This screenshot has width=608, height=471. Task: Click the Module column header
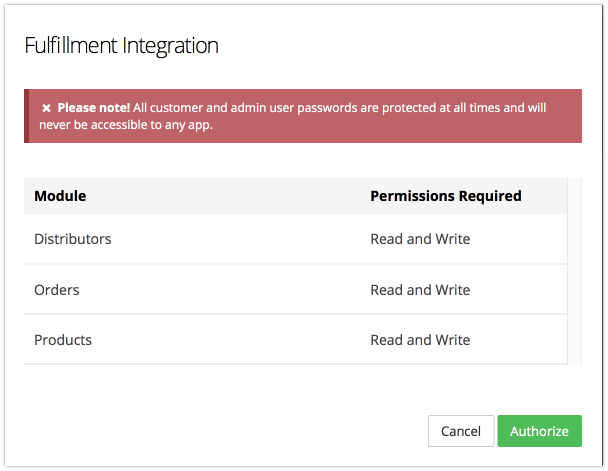point(60,196)
